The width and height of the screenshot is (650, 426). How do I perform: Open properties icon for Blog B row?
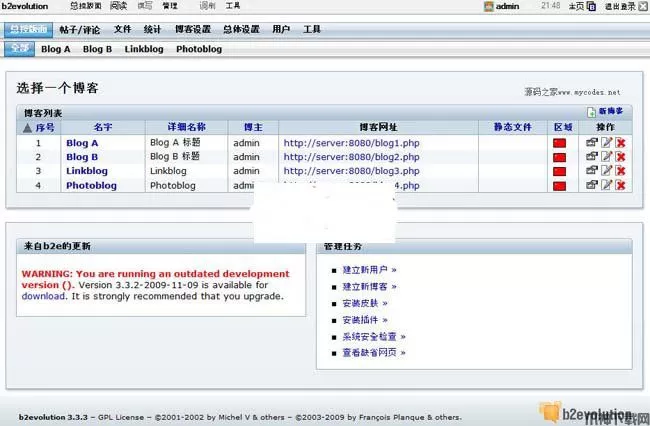tap(592, 156)
